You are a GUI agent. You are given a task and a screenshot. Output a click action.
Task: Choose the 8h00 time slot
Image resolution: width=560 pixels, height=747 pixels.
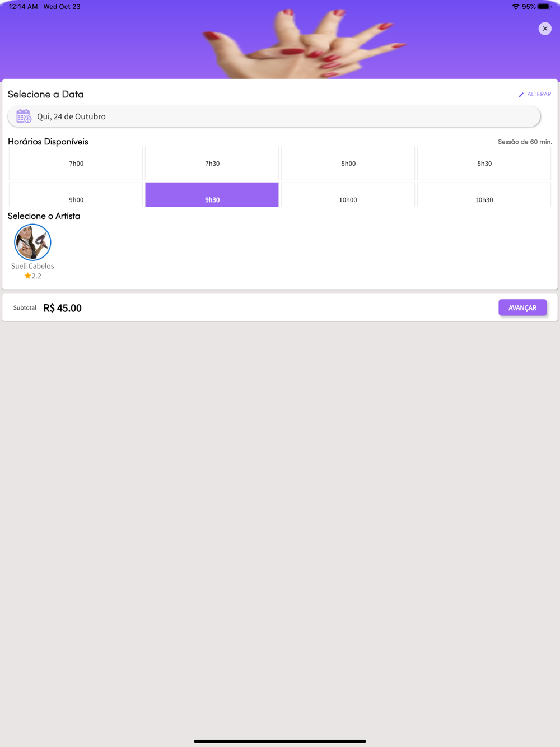348,164
